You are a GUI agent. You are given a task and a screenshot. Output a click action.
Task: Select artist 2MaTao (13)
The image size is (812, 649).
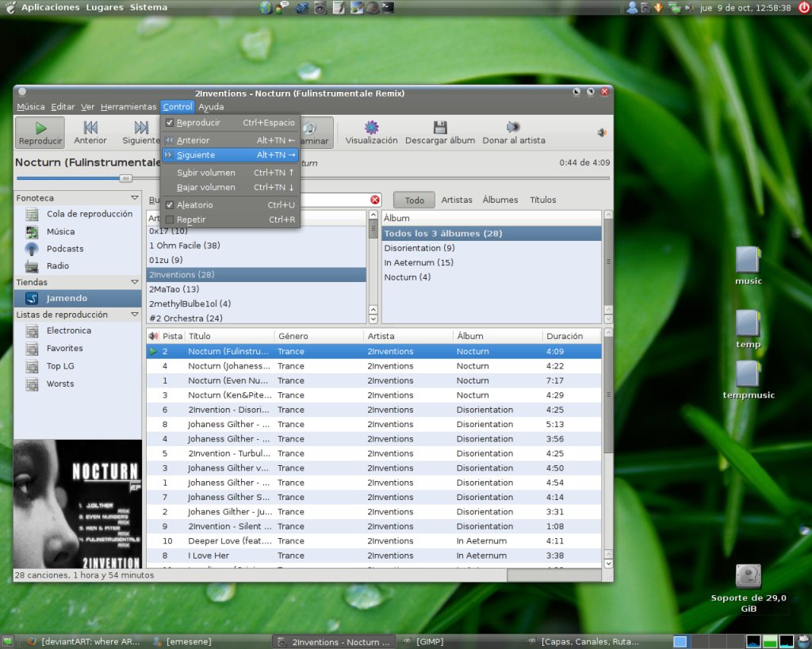click(257, 289)
